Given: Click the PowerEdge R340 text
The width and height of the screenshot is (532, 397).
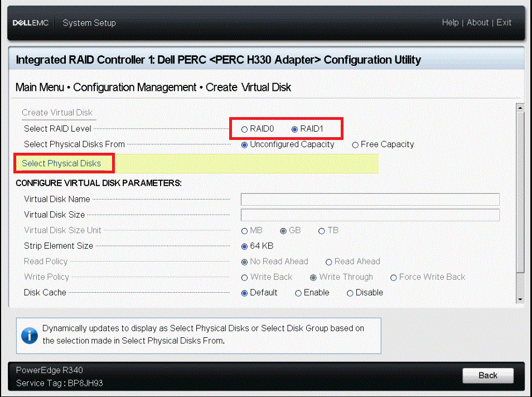Looking at the screenshot, I should pyautogui.click(x=50, y=370).
